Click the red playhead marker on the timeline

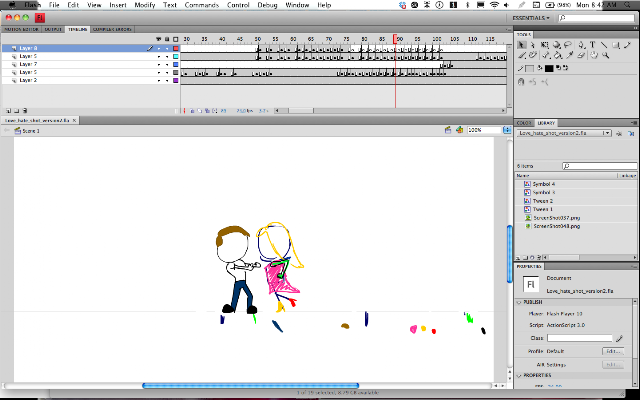(395, 39)
